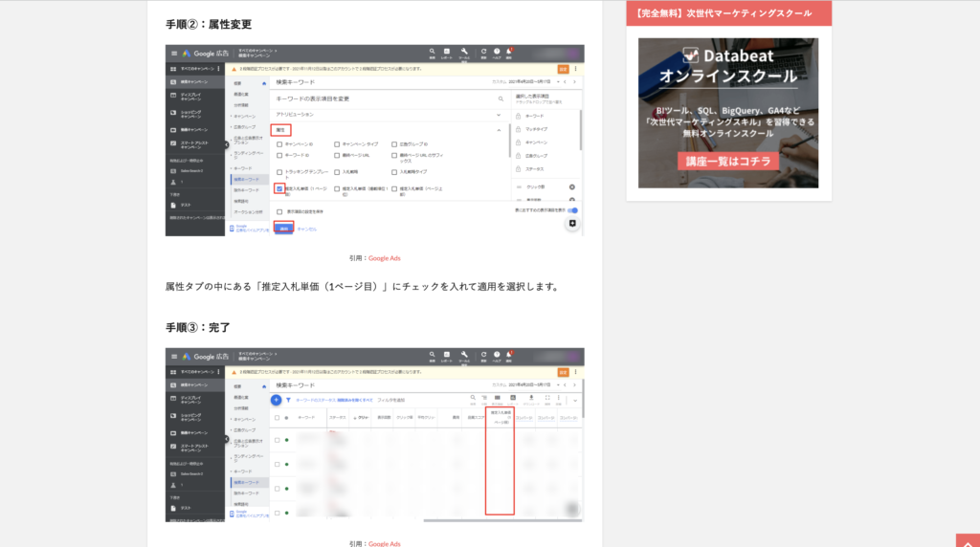Click the 【完全無料】次世代マーケティングスクール heading
This screenshot has width=980, height=547.
click(724, 13)
